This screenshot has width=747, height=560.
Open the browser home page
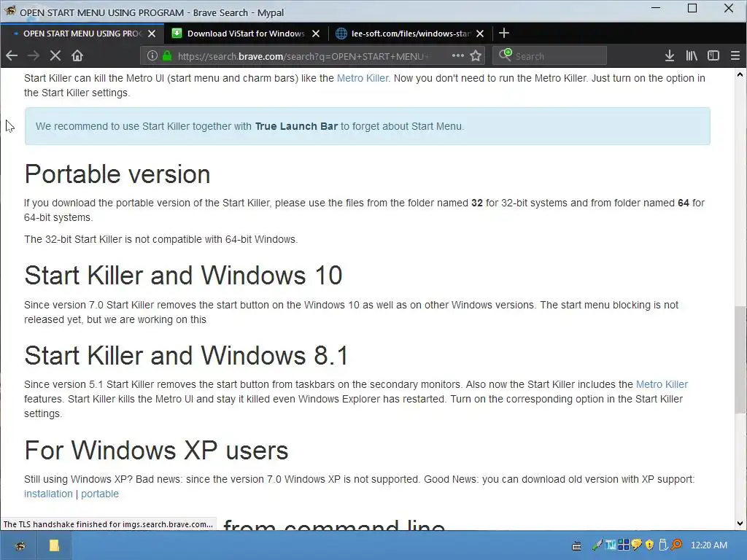pyautogui.click(x=77, y=55)
